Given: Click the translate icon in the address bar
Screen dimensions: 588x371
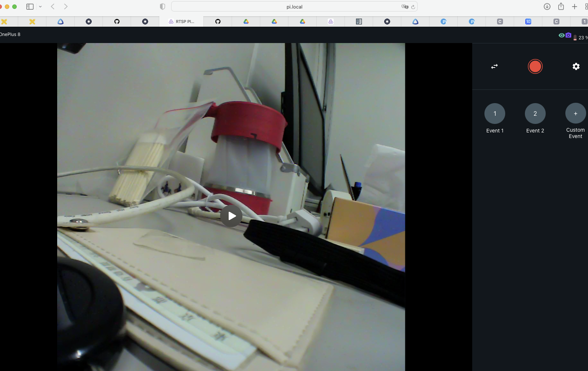Looking at the screenshot, I should (x=405, y=7).
